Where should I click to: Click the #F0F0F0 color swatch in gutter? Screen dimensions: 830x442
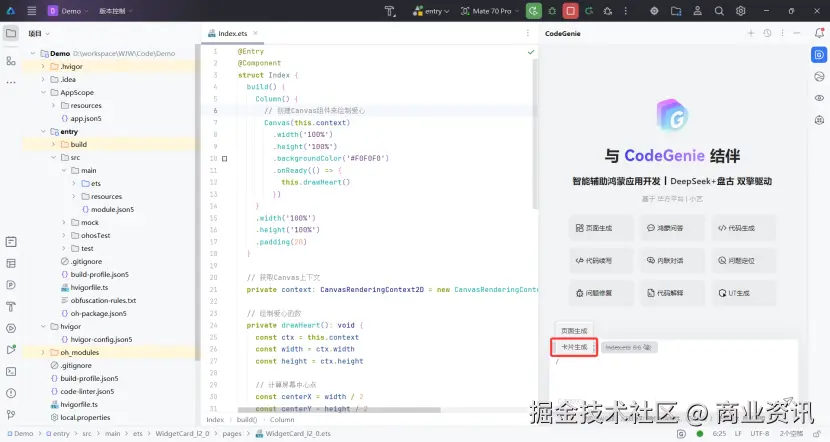(x=224, y=158)
